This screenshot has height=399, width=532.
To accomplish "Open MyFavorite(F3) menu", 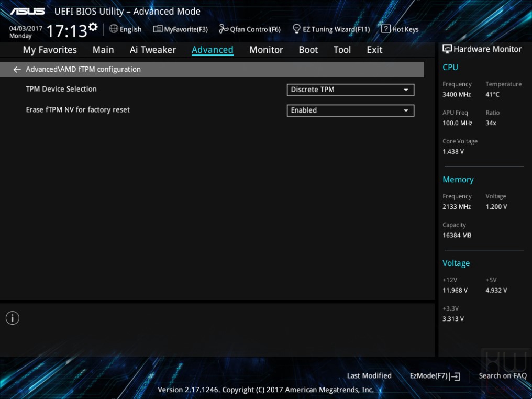I will tap(181, 29).
